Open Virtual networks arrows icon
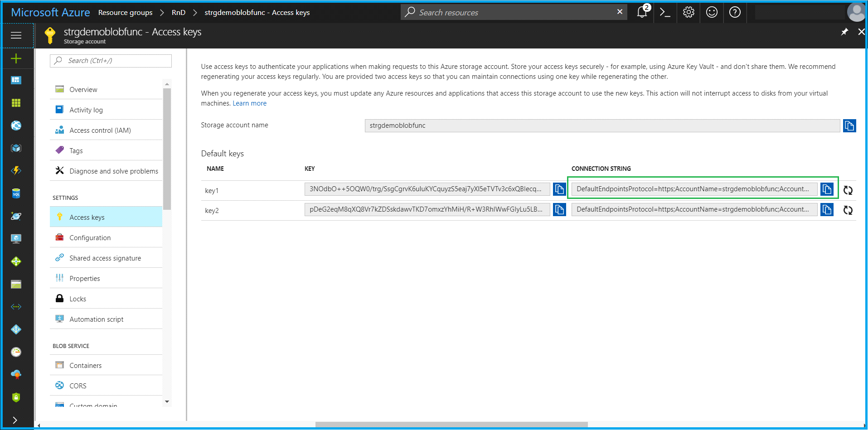Image resolution: width=868 pixels, height=430 pixels. [x=16, y=307]
